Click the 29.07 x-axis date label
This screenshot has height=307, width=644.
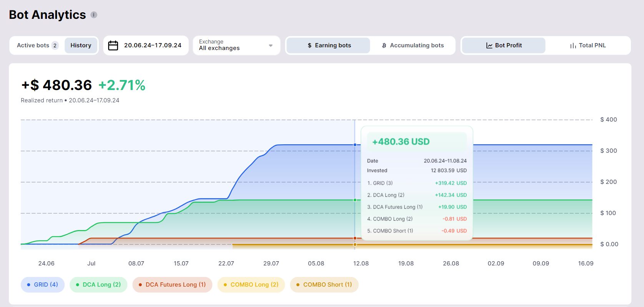click(x=271, y=264)
